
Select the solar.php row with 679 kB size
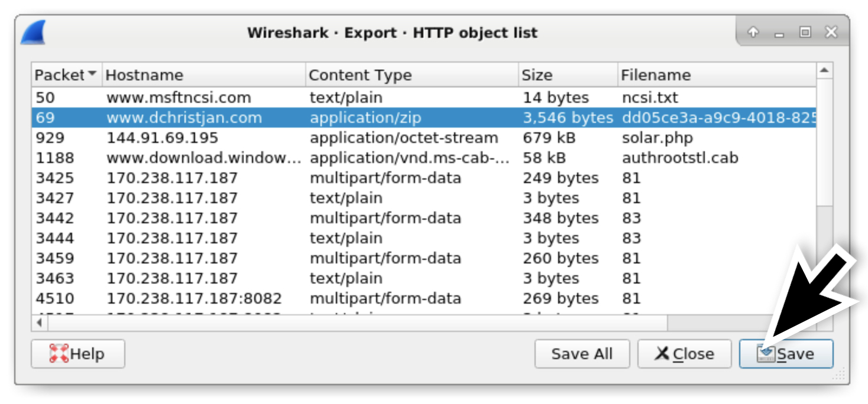click(296, 137)
